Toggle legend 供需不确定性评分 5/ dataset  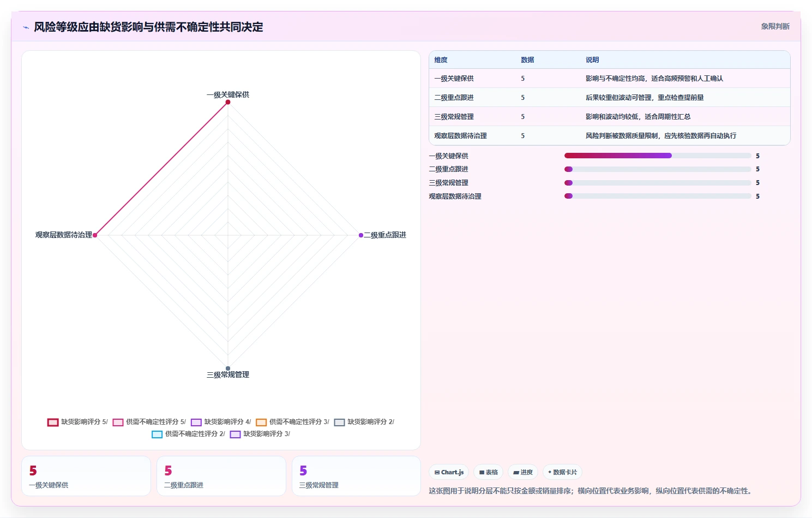point(149,422)
